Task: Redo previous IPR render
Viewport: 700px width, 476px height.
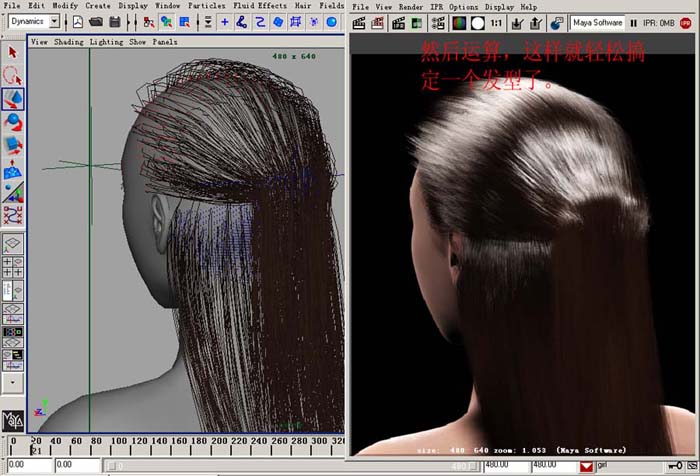Action: coord(398,23)
